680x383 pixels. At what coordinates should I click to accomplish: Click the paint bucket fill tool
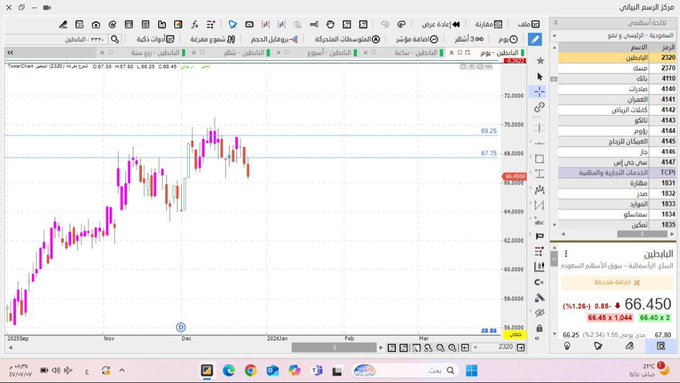tap(539, 298)
